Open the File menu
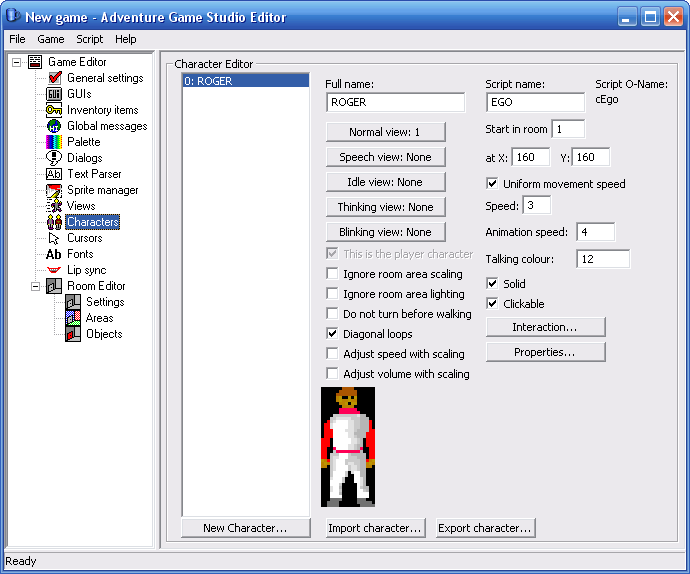Viewport: 690px width, 574px height. point(17,39)
